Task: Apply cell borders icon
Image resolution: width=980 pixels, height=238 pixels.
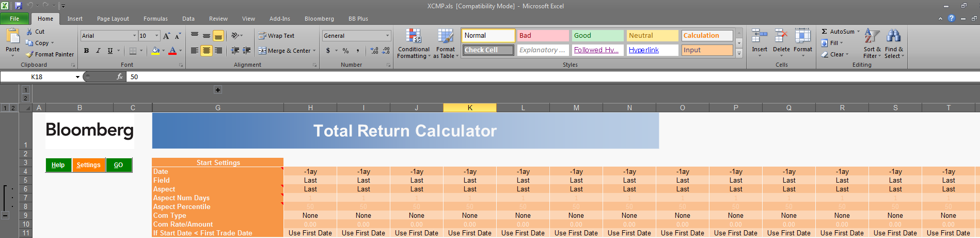Action: (x=133, y=51)
